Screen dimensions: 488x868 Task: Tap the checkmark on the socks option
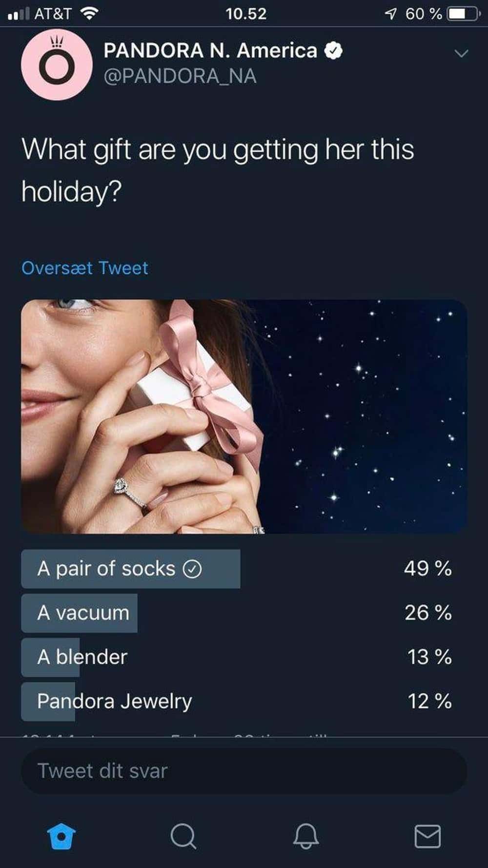(x=192, y=569)
